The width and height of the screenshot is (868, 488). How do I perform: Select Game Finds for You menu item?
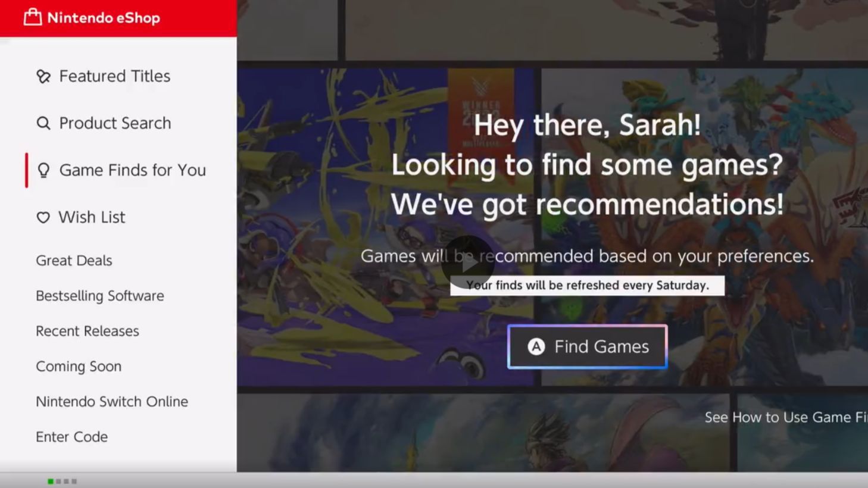(132, 170)
